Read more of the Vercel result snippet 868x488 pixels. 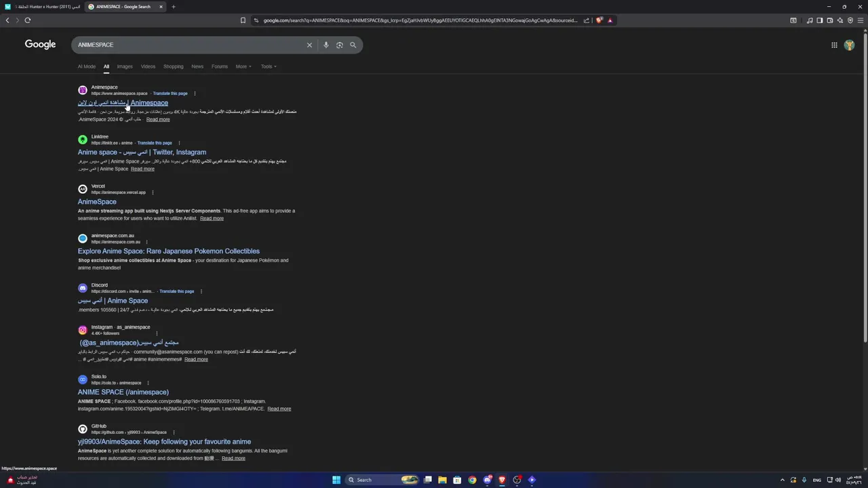tap(212, 218)
